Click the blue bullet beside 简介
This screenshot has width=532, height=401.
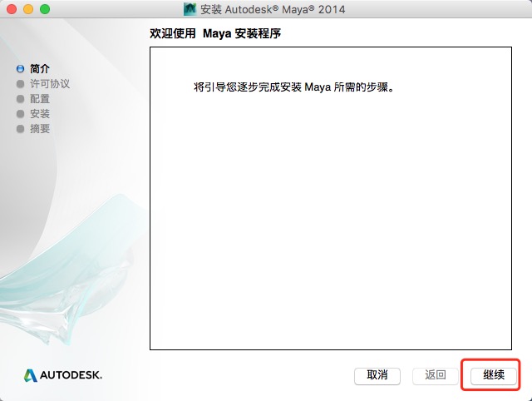coord(20,69)
